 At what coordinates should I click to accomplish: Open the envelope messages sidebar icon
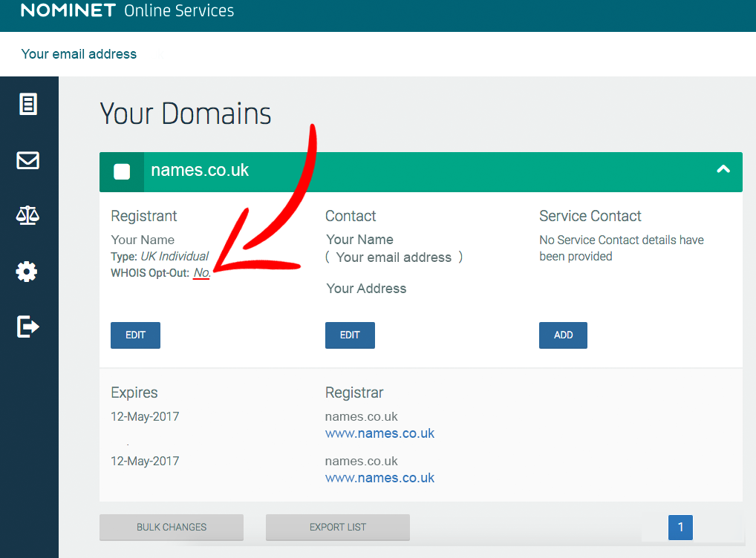[28, 160]
